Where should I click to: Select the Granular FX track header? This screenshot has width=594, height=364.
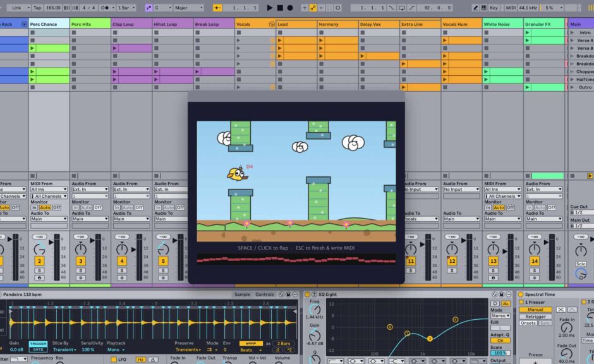[544, 24]
